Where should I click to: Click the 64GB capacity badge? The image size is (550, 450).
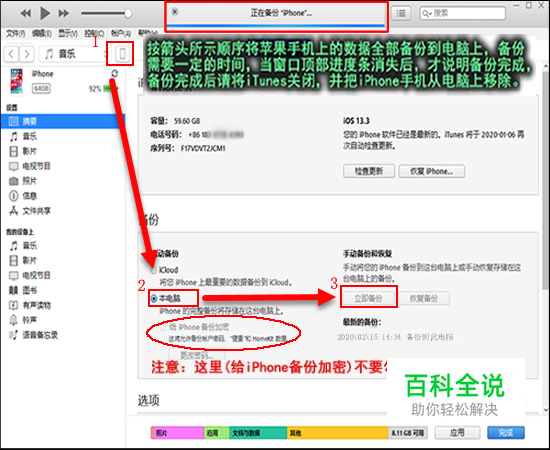41,88
